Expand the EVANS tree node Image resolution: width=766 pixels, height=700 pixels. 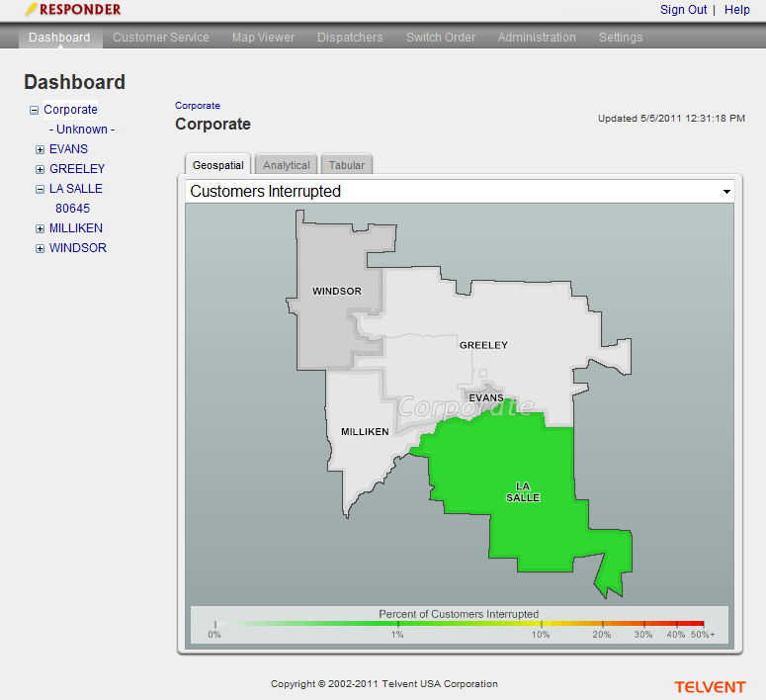coord(40,150)
